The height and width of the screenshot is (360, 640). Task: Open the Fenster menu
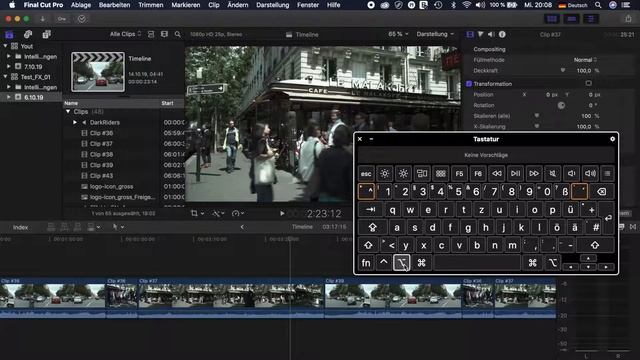(308, 5)
